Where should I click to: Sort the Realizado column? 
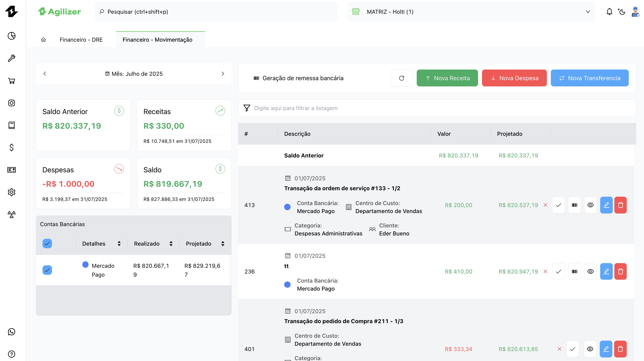(171, 243)
